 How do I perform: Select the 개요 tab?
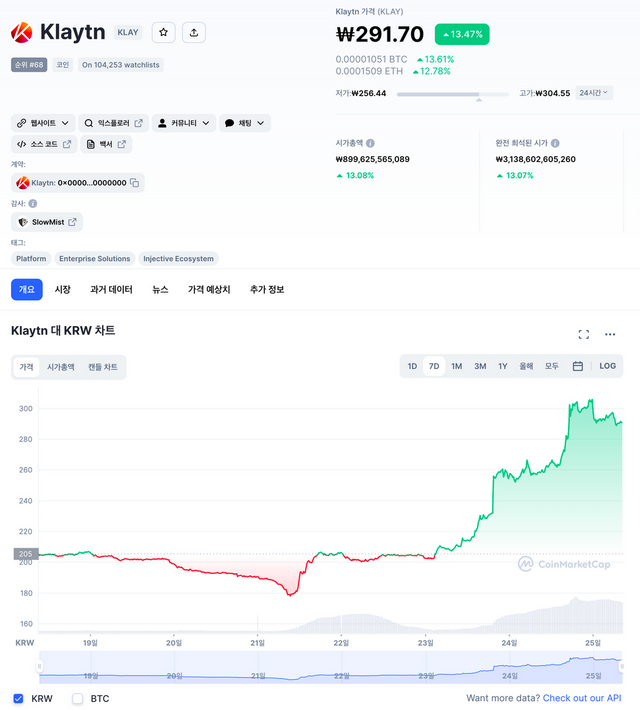[27, 289]
